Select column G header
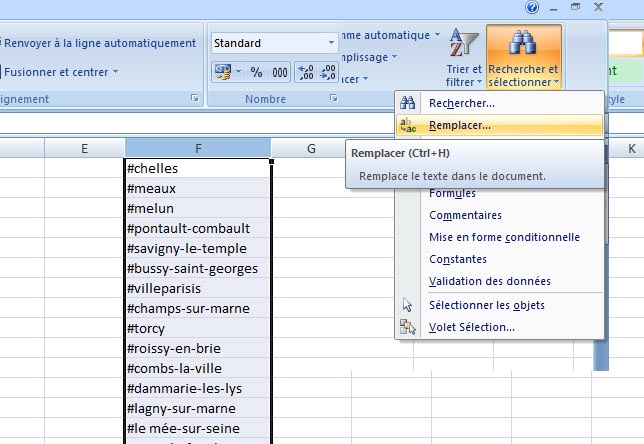 (x=311, y=148)
